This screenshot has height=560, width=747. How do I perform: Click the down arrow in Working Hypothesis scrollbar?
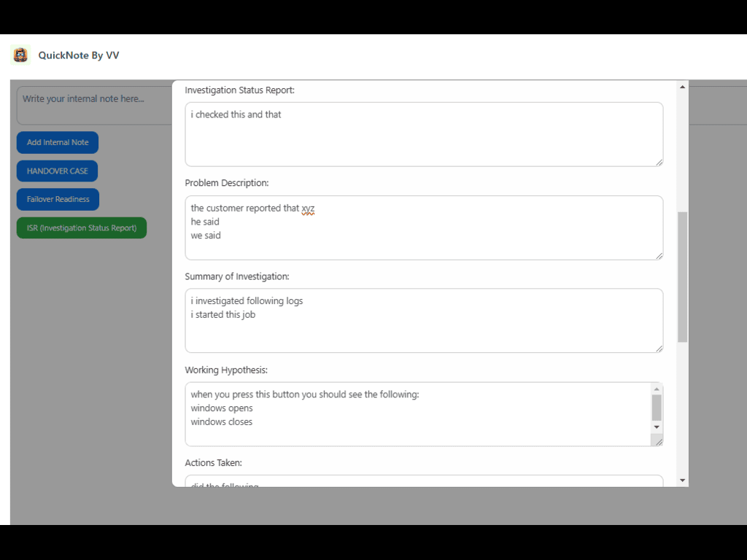pyautogui.click(x=657, y=427)
